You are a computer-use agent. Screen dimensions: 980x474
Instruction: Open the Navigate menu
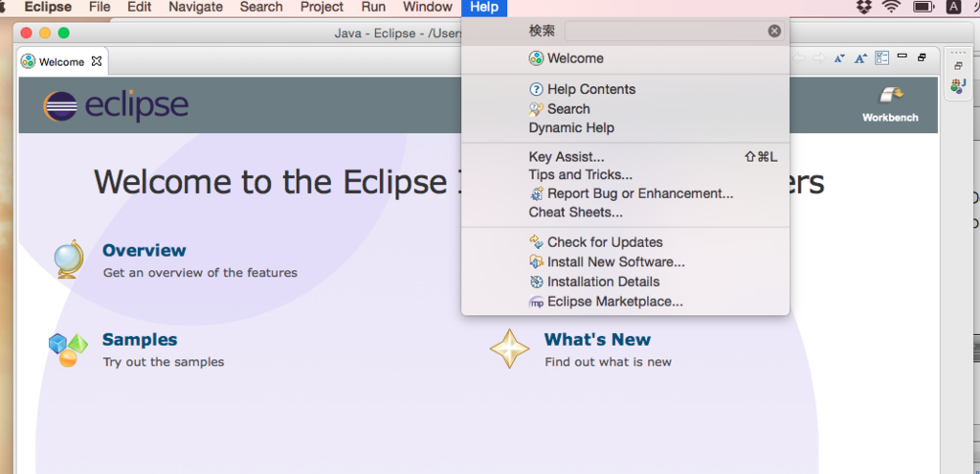[195, 8]
